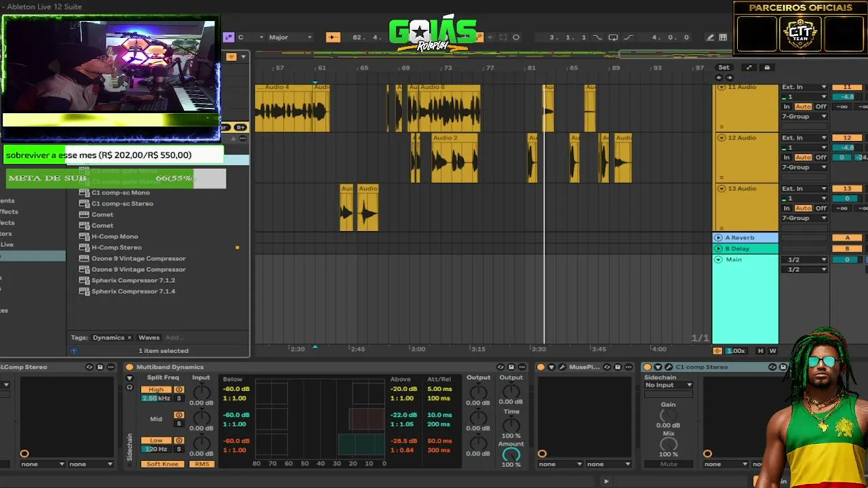Toggle the scale mode icon beside key C

[229, 37]
